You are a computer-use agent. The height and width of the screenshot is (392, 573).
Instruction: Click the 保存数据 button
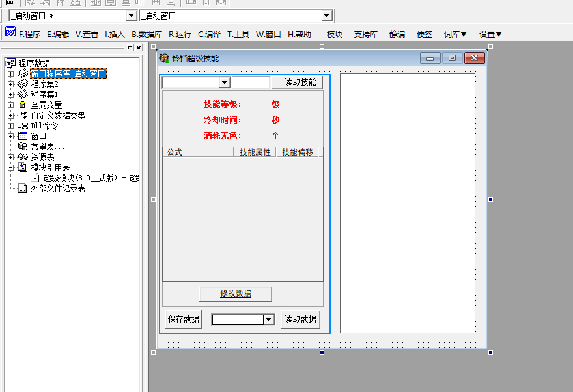183,320
